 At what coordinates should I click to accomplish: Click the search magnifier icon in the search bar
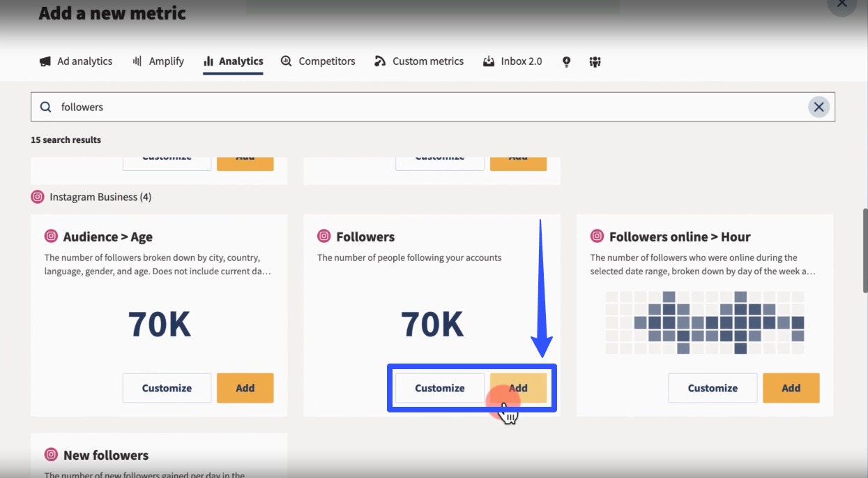point(45,107)
